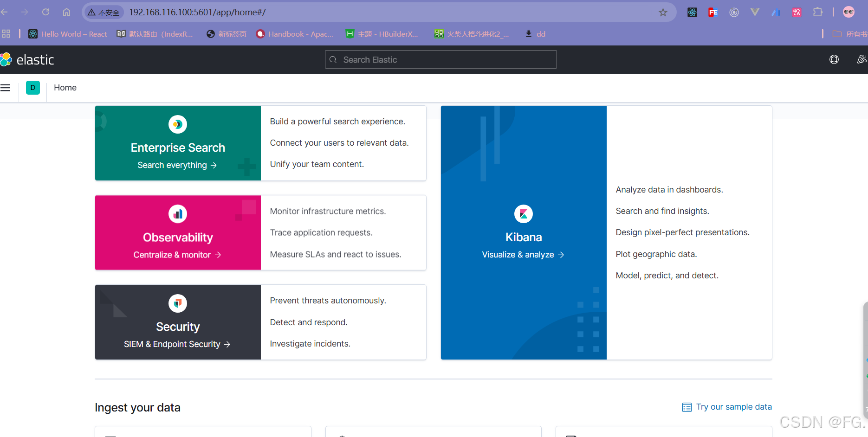The image size is (868, 437).
Task: Open the dd bookmark
Action: click(535, 34)
